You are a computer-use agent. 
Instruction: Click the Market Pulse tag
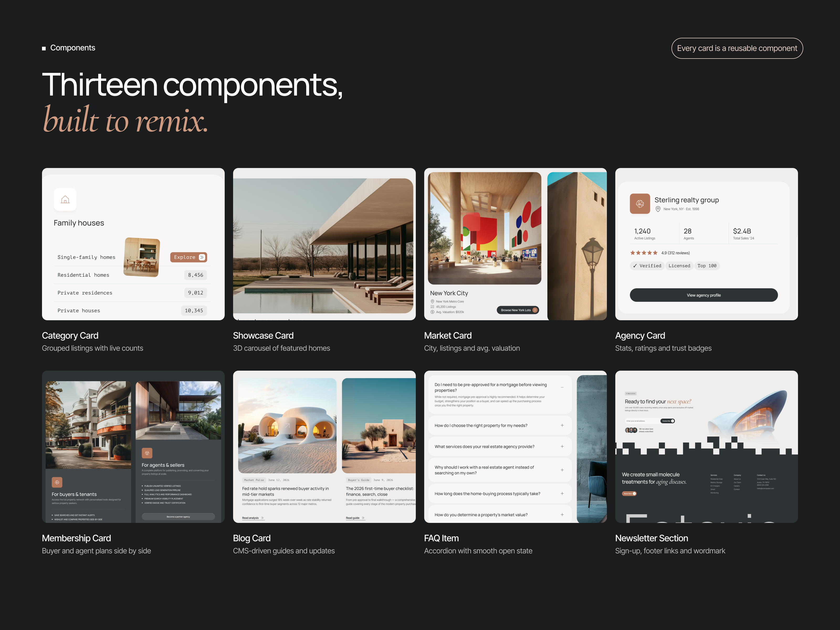(x=254, y=480)
